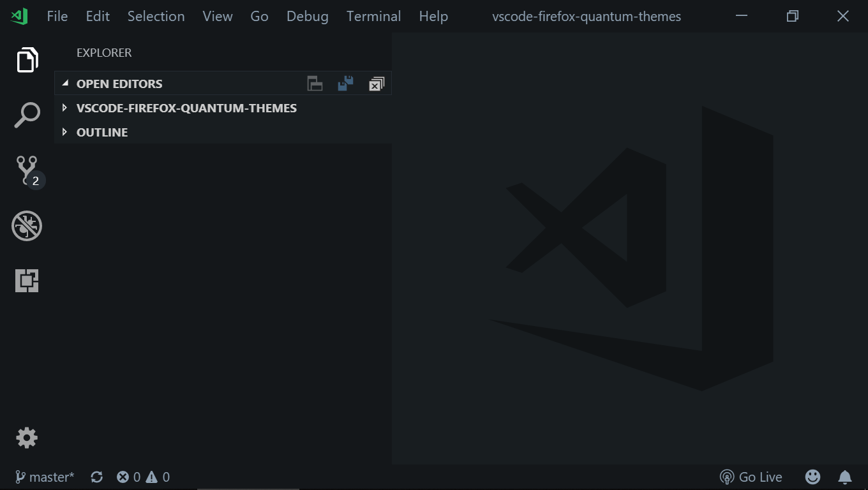Open the Manage settings gear
Image resolution: width=868 pixels, height=490 pixels.
coord(26,438)
